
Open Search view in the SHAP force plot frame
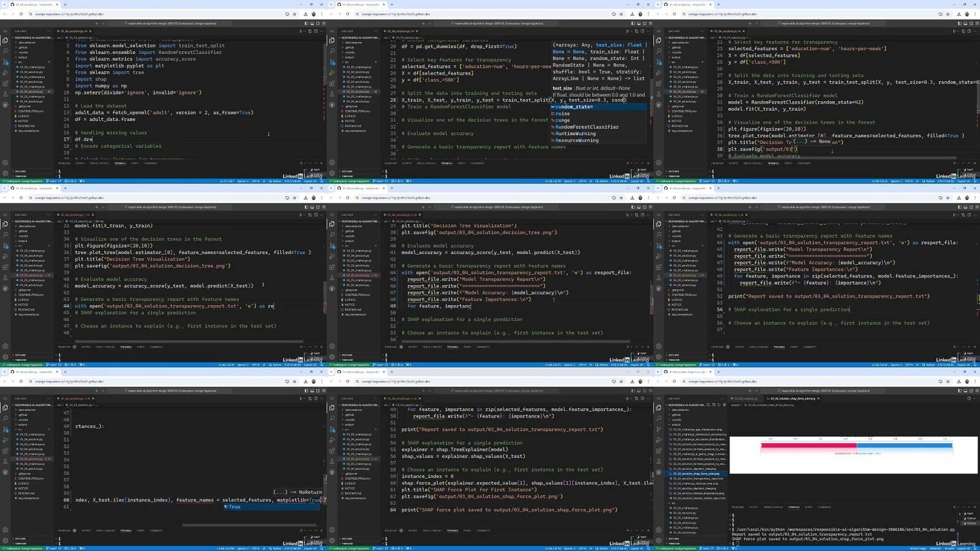coord(658,419)
